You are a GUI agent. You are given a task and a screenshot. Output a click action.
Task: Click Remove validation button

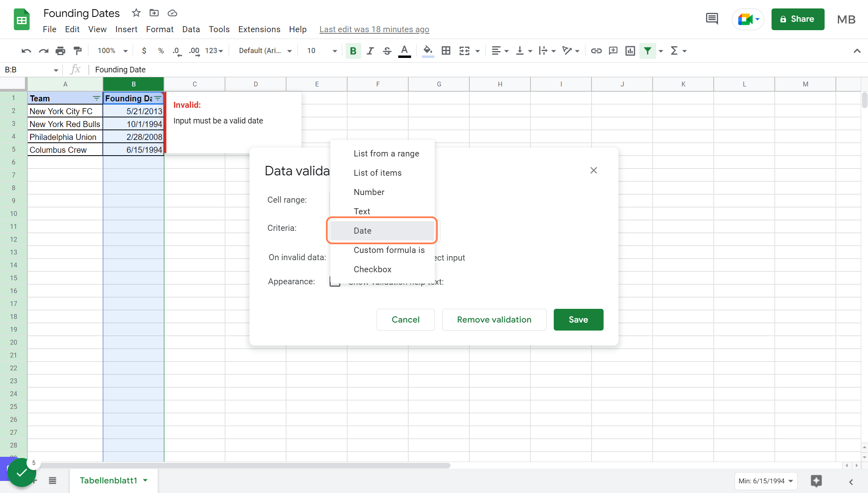pos(494,320)
